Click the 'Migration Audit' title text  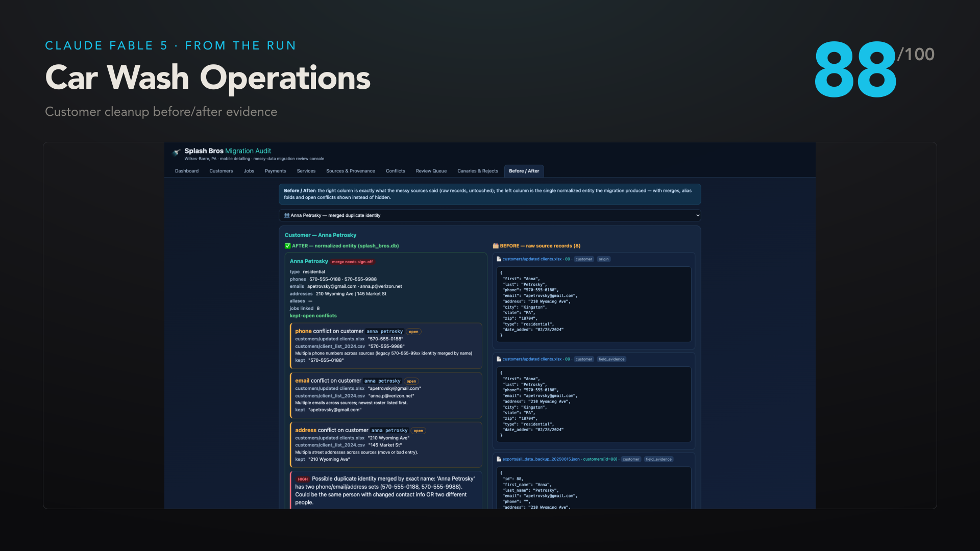pos(248,151)
